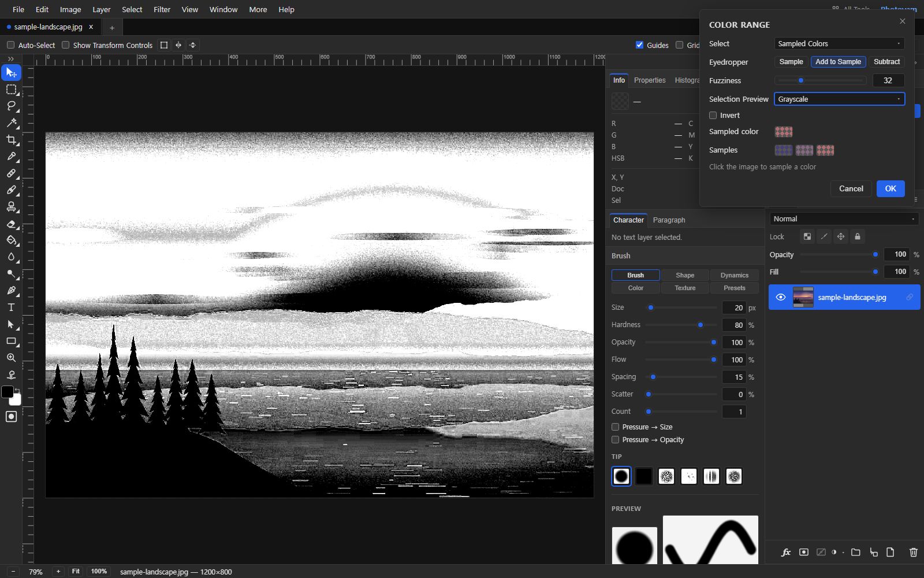This screenshot has width=924, height=578.
Task: Open the Normal blend mode dropdown
Action: coord(844,218)
